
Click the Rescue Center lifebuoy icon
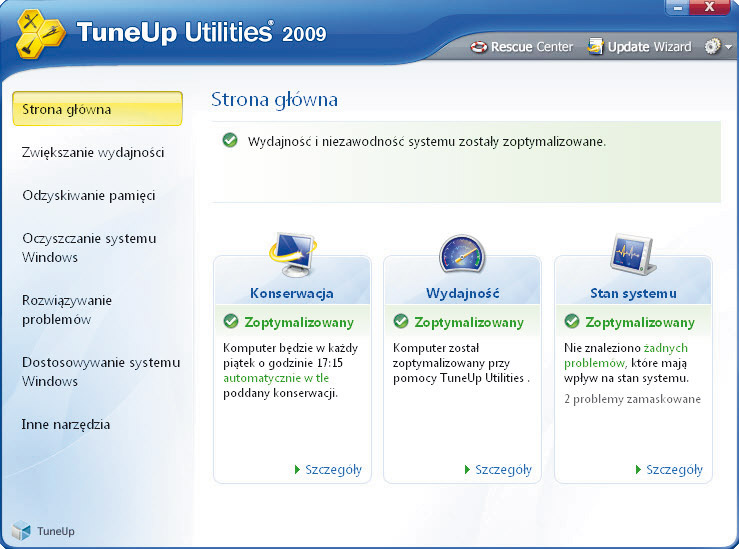(x=478, y=47)
